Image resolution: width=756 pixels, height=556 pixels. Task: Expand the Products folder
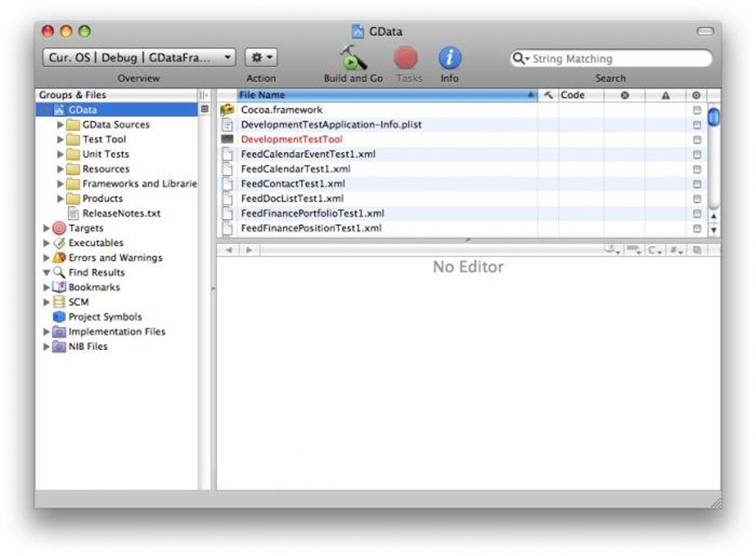coord(60,199)
